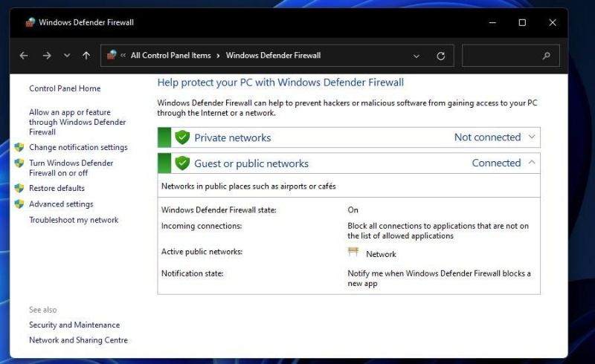595x364 pixels.
Task: Open Advanced settings link
Action: click(x=61, y=204)
